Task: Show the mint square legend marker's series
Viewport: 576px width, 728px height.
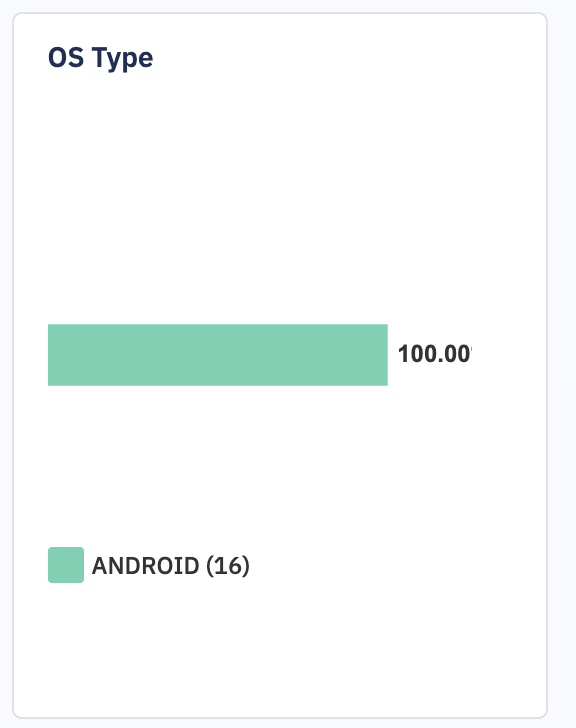Action: (x=66, y=565)
